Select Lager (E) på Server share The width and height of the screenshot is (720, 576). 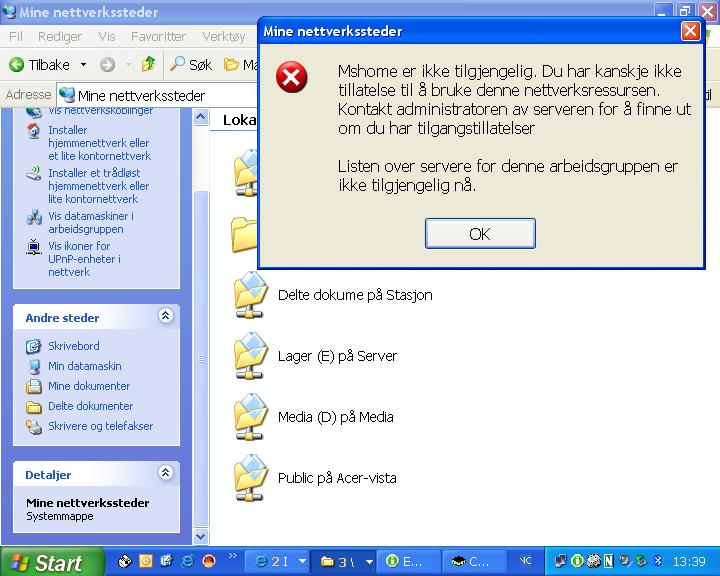click(337, 356)
